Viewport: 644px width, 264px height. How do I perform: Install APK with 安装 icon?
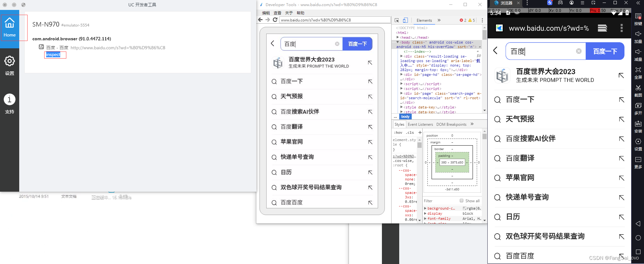638,127
